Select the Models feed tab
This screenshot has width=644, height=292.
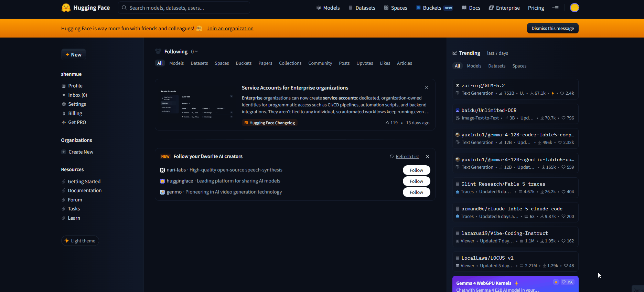176,63
